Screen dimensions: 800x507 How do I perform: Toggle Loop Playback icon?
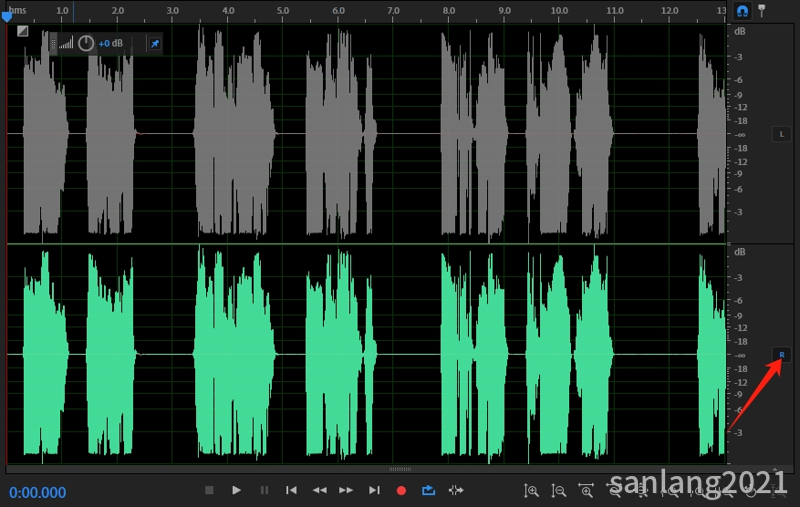pyautogui.click(x=429, y=490)
